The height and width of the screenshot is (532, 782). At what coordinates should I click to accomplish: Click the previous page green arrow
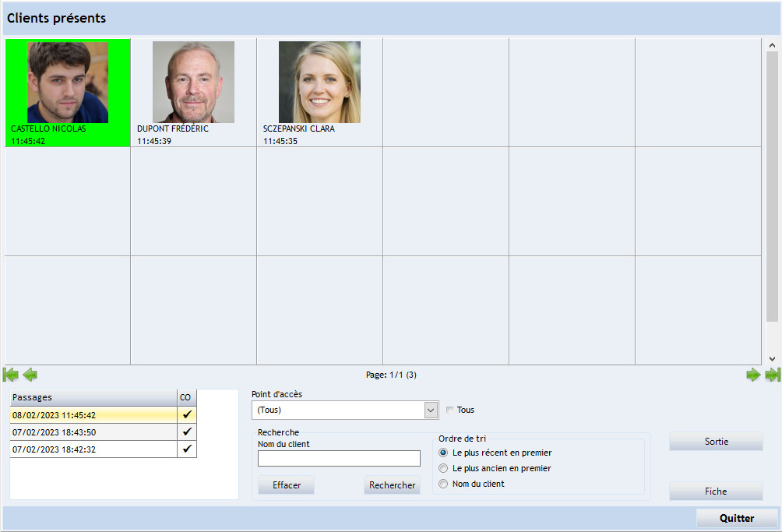(30, 375)
